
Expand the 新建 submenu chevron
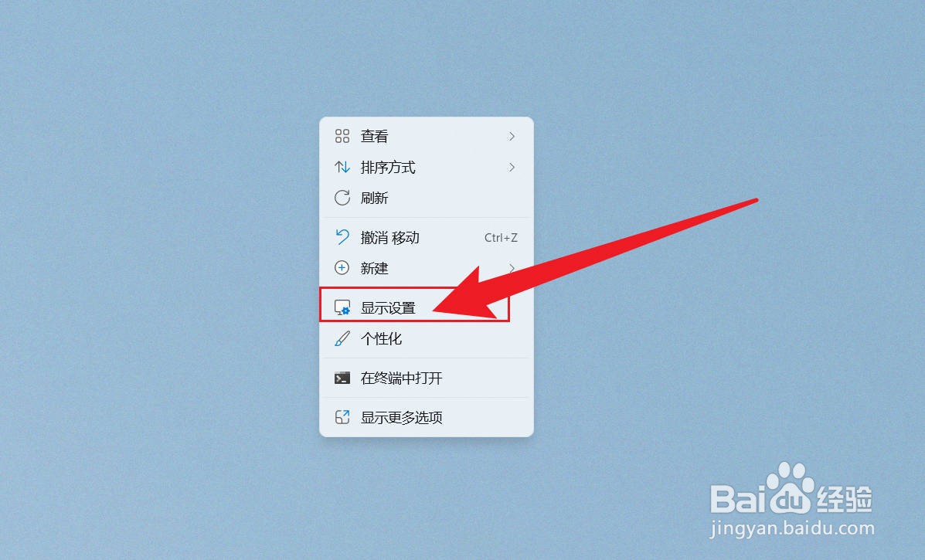tap(512, 268)
